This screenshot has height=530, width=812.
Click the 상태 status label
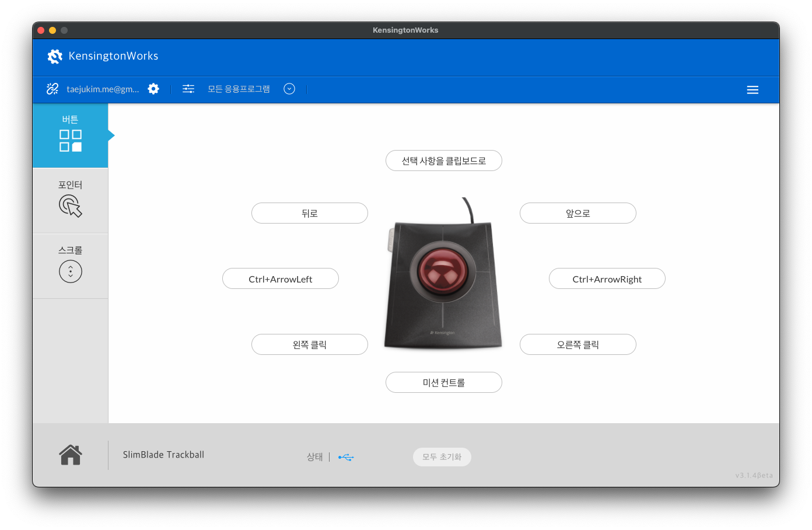point(315,457)
